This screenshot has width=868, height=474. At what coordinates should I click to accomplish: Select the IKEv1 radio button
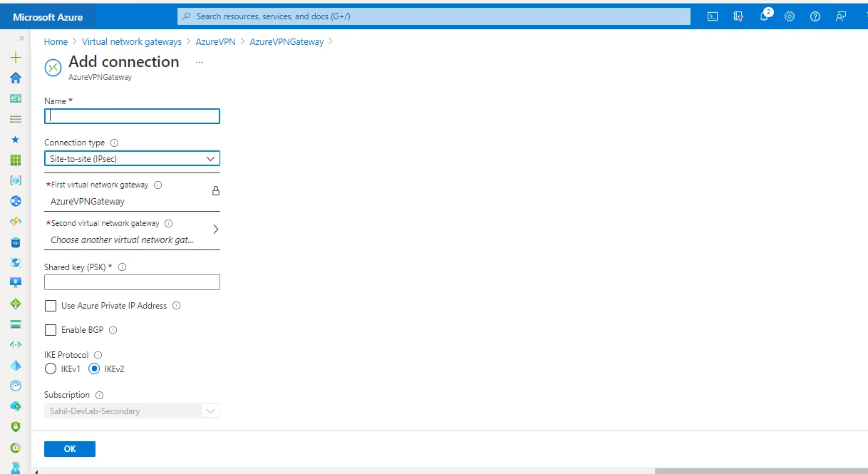[51, 369]
